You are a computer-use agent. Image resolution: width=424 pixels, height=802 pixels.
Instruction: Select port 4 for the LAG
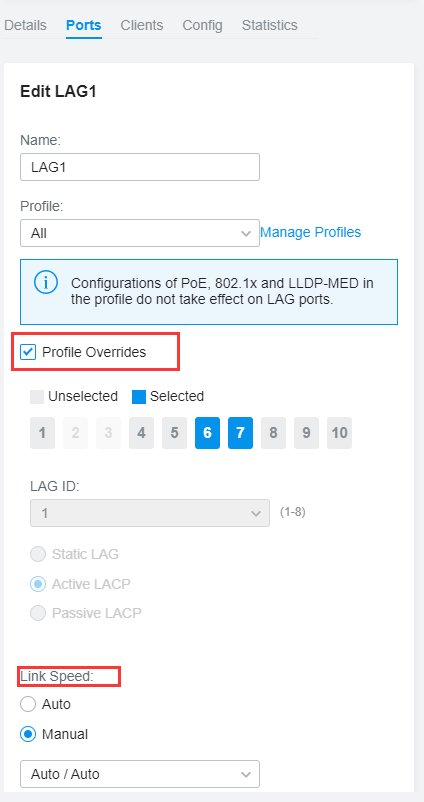(x=141, y=433)
